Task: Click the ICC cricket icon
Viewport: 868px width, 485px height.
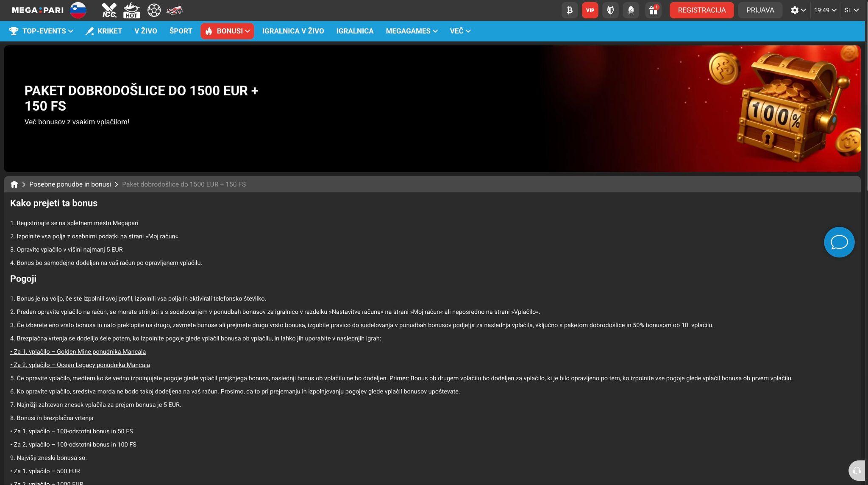Action: pos(109,10)
